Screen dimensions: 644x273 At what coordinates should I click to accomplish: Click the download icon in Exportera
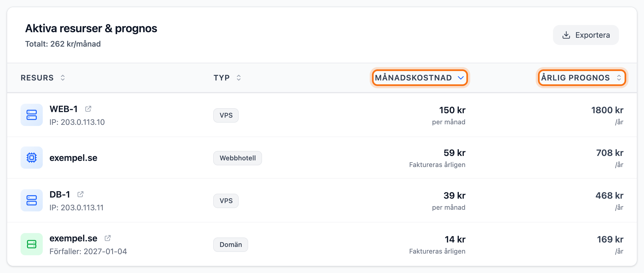(566, 35)
